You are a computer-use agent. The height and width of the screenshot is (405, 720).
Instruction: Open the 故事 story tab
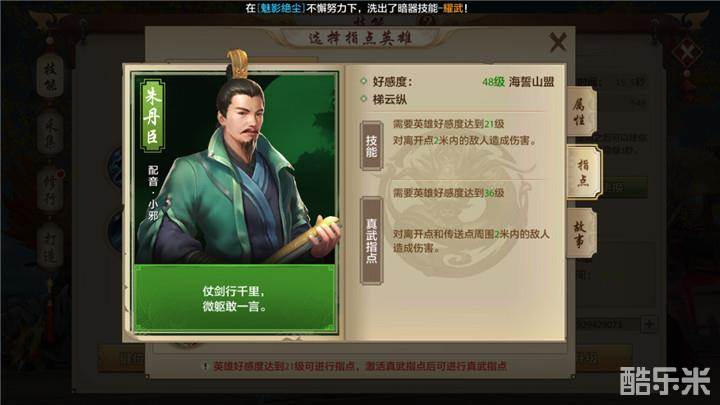coord(581,233)
